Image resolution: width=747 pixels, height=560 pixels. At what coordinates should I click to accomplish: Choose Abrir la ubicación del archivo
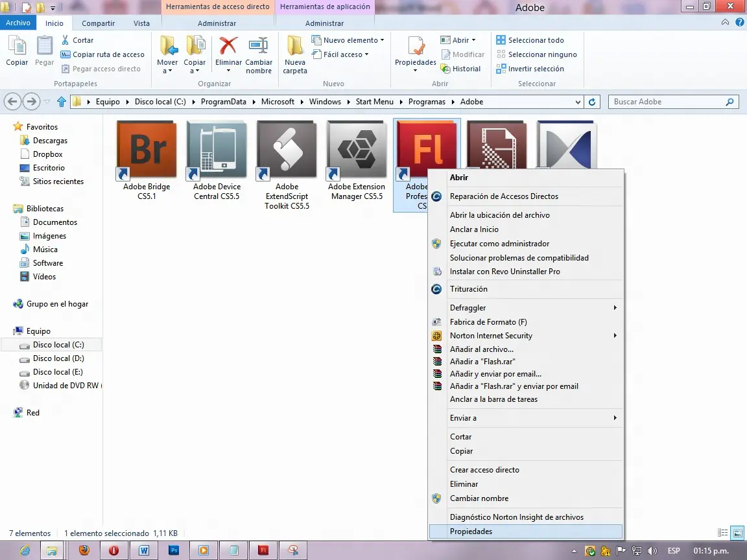(x=527, y=215)
